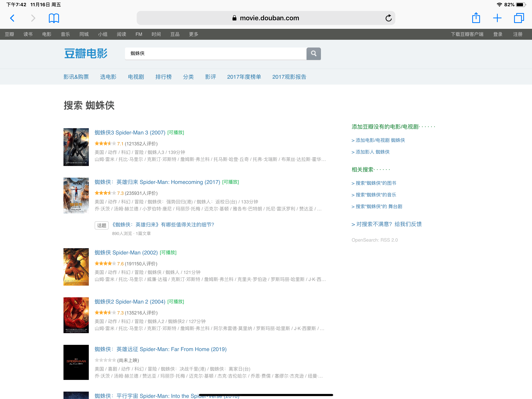
Task: Open Spider-Man 3 (2007) title link
Action: click(x=130, y=133)
